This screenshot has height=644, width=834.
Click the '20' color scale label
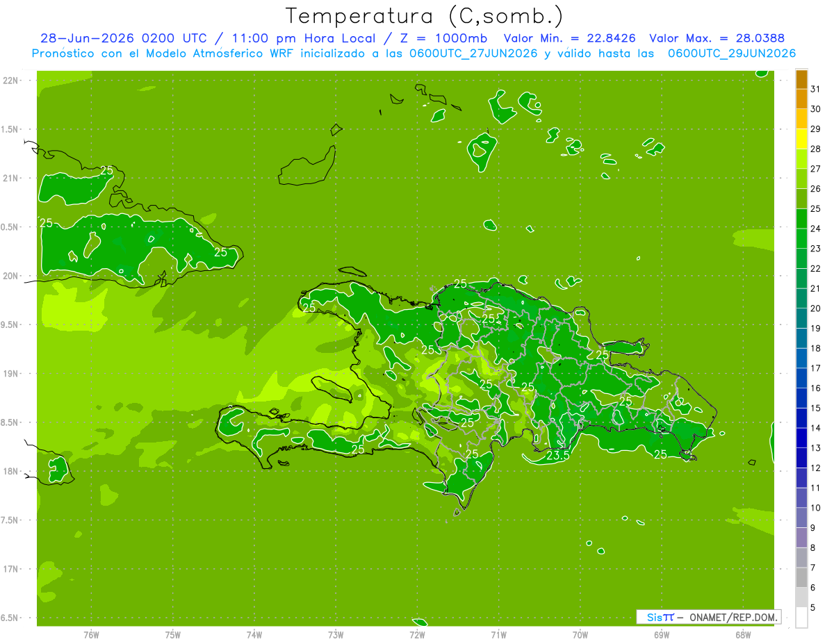click(816, 308)
